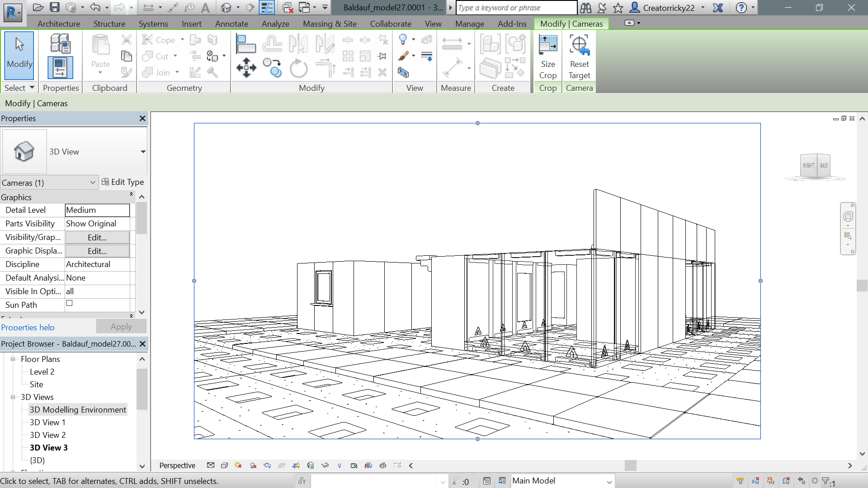The height and width of the screenshot is (488, 868).
Task: Choose the Align tool icon
Action: click(246, 43)
